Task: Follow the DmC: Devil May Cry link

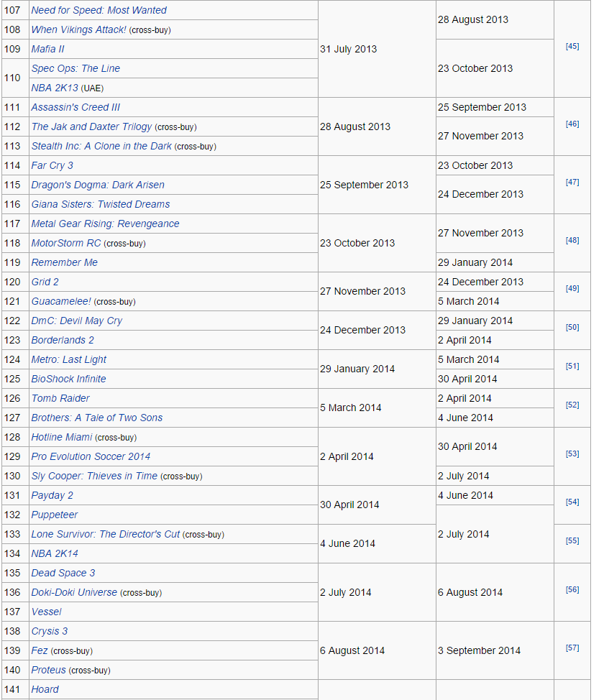Action: click(x=77, y=321)
